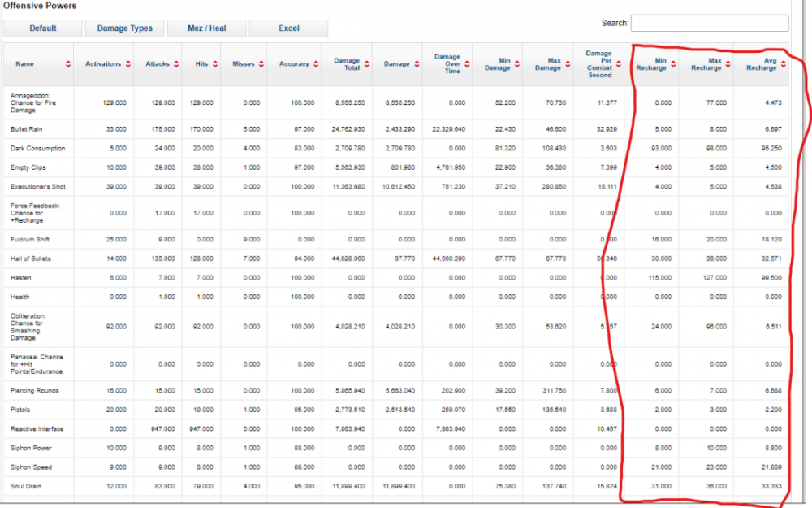Show the Mez / Heal columns
Viewport: 812px width, 508px height.
(x=207, y=28)
